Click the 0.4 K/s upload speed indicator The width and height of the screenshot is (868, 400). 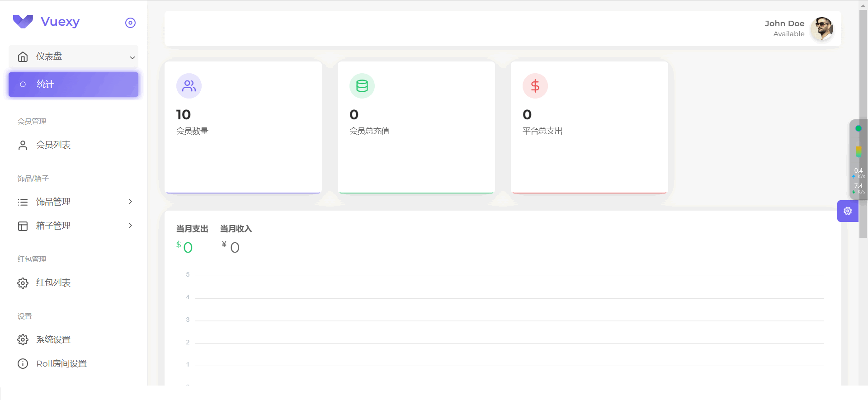[859, 173]
